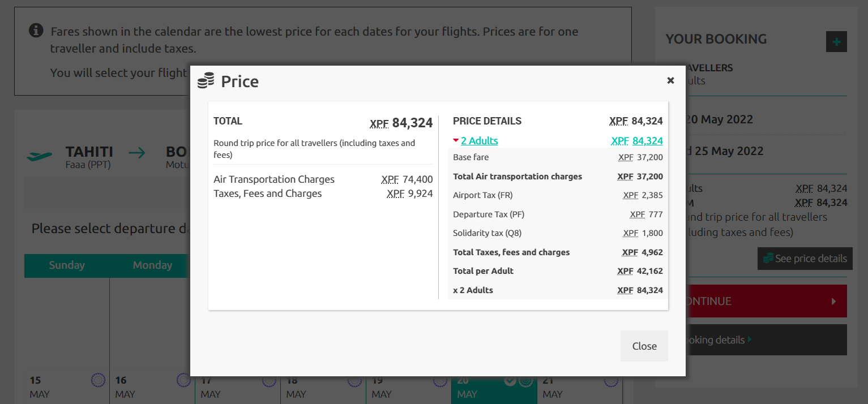
Task: Open See price details button
Action: (805, 259)
